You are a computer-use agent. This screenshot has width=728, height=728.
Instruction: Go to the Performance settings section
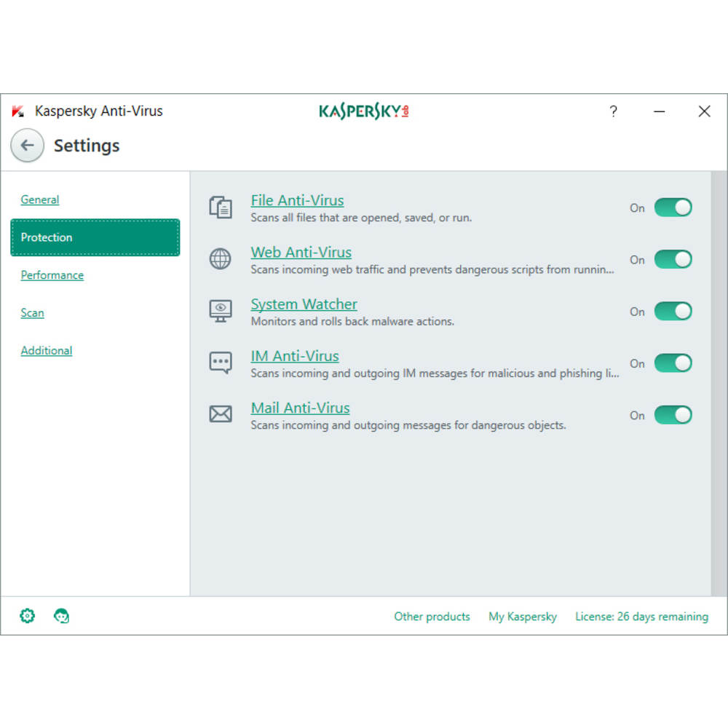(x=52, y=275)
